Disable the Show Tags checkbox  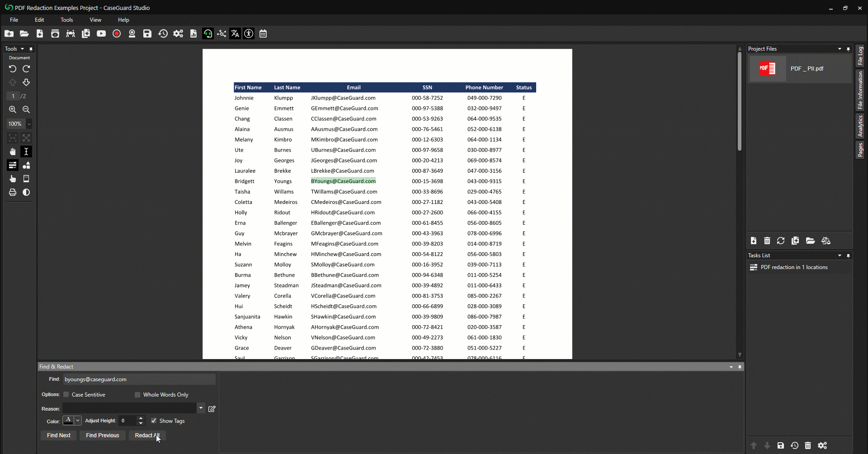154,421
